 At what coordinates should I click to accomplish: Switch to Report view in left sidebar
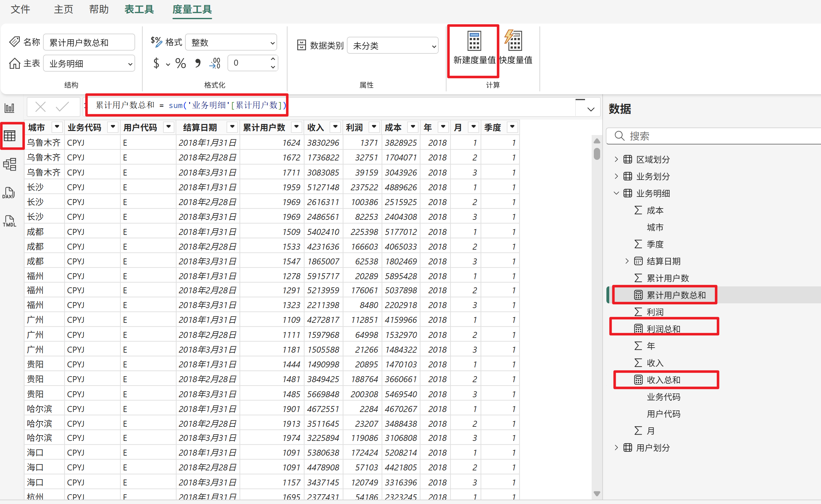point(10,108)
